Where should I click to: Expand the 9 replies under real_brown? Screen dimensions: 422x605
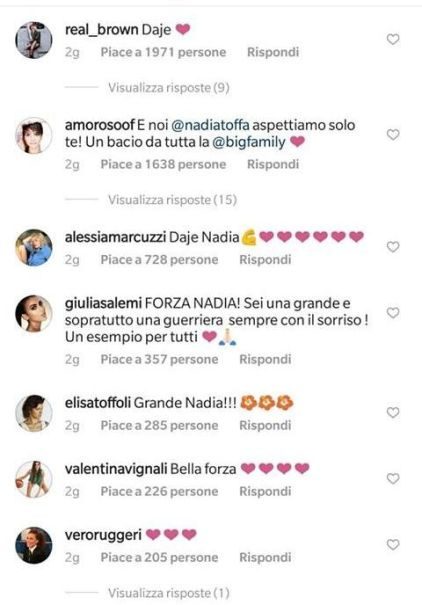169,88
